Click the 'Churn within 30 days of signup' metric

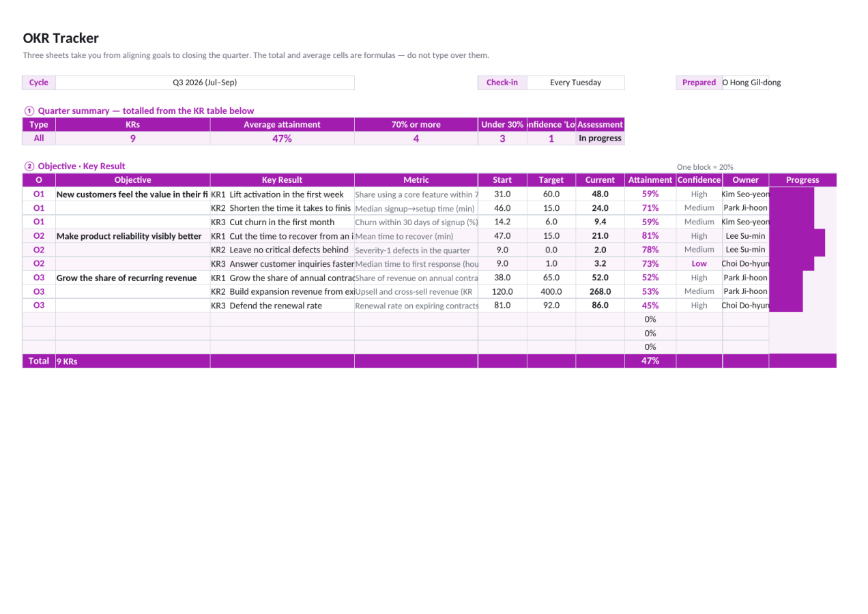(x=416, y=222)
